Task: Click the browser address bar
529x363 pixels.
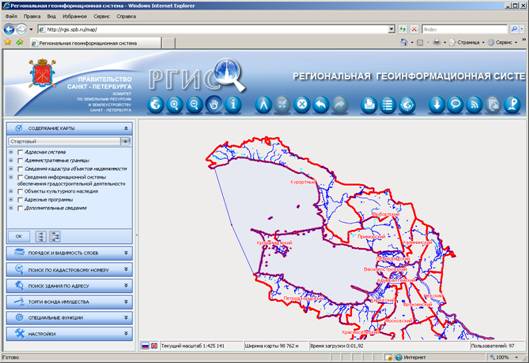Action: [x=214, y=29]
